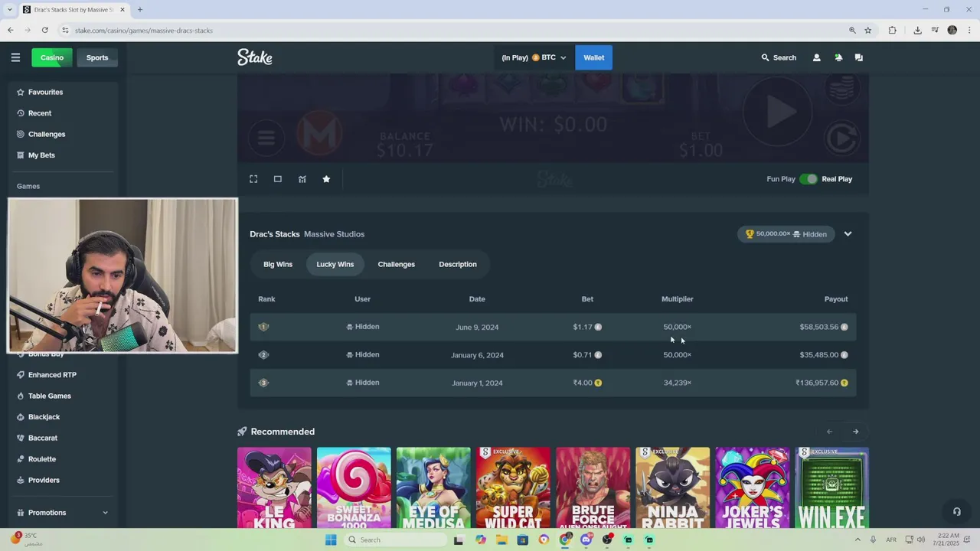This screenshot has width=980, height=551.
Task: Click the Search button in header
Action: click(779, 57)
